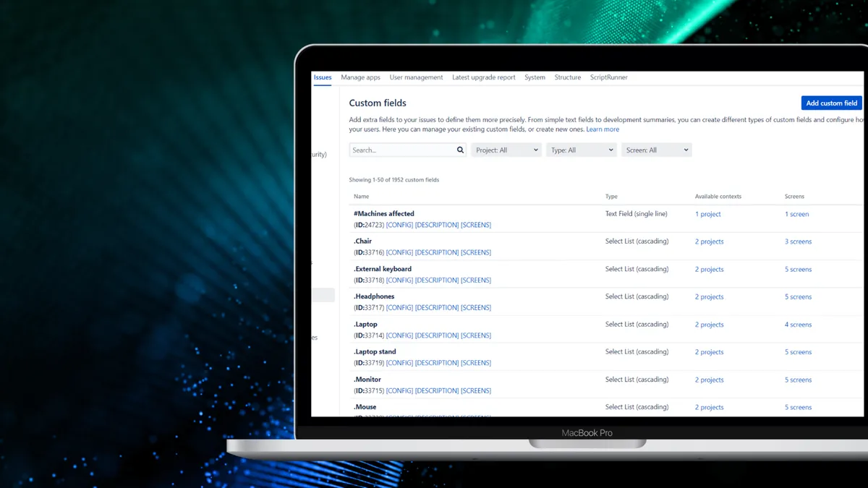Click Text Field (single line) type cell

637,214
